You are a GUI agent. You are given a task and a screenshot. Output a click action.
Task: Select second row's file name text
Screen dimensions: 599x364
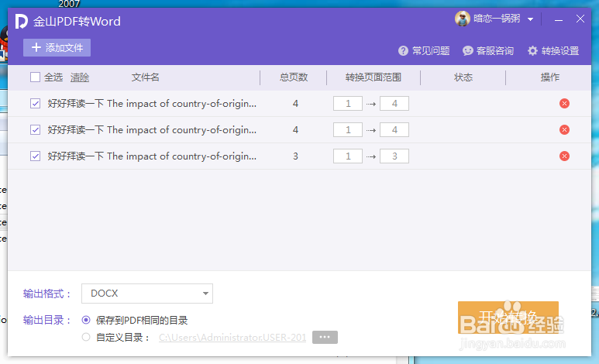[152, 130]
